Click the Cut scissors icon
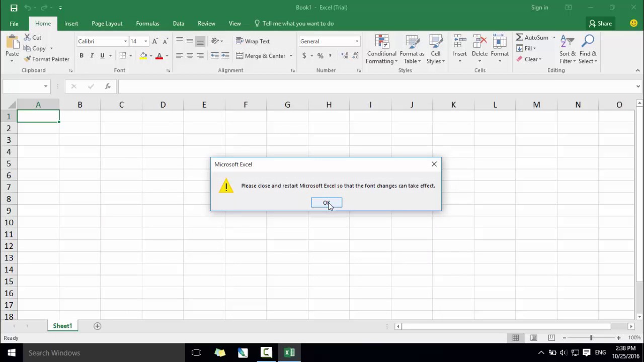The image size is (644, 362). (x=27, y=38)
